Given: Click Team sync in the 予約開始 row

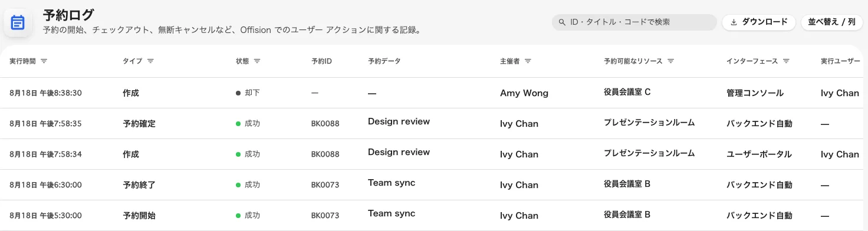Looking at the screenshot, I should [392, 213].
